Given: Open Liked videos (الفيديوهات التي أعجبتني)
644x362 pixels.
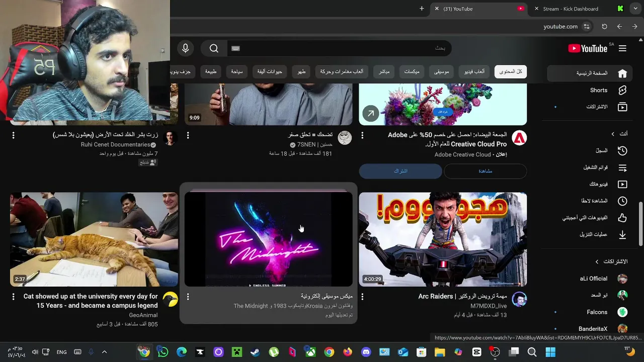Looking at the screenshot, I should (x=589, y=218).
